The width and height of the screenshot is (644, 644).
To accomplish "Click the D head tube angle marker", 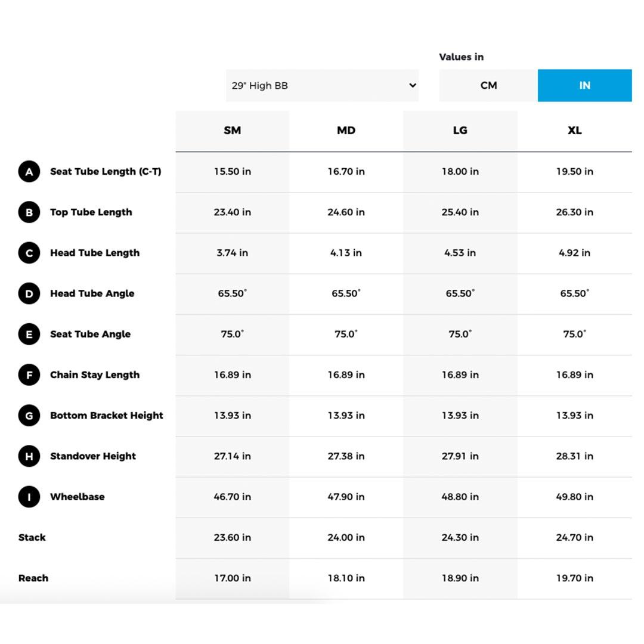I will (29, 293).
